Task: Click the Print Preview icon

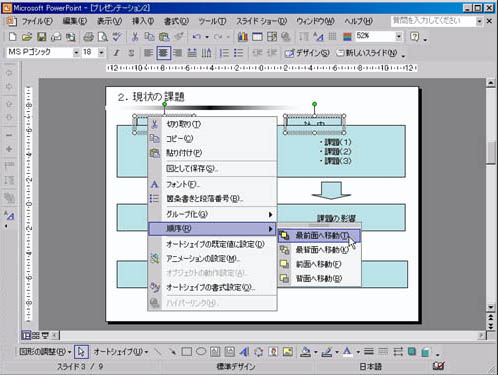Action: (103, 36)
